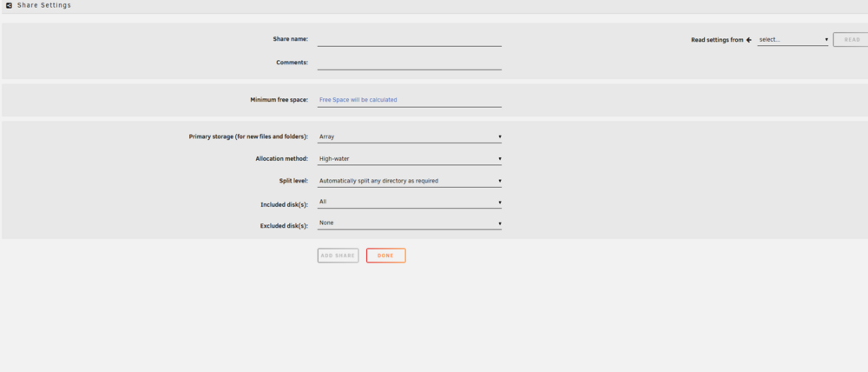
Task: Open the Primary storage dropdown showing Array
Action: click(409, 136)
